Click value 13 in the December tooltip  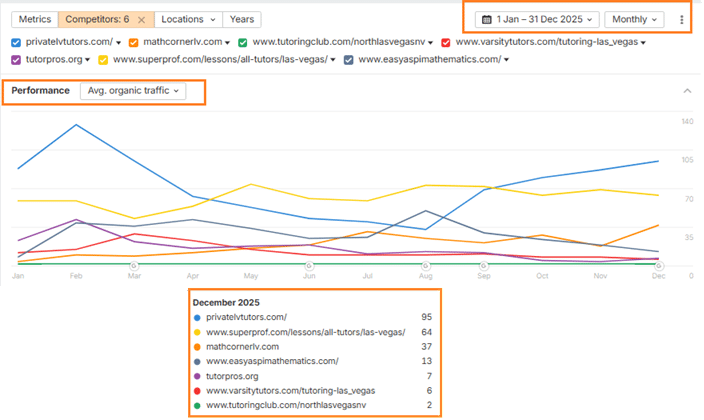pos(427,361)
